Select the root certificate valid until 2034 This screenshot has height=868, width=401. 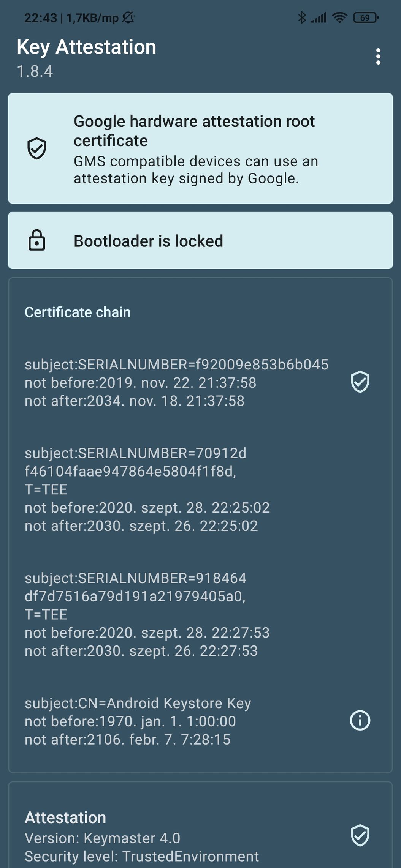(200, 382)
